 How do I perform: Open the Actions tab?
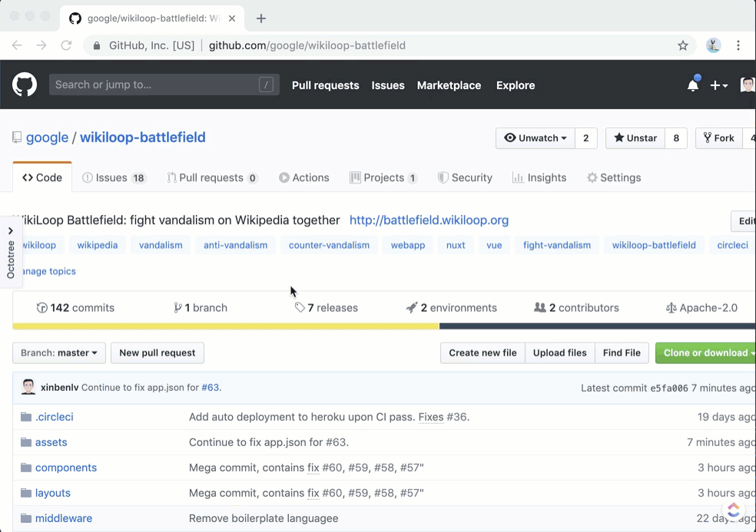coord(303,177)
